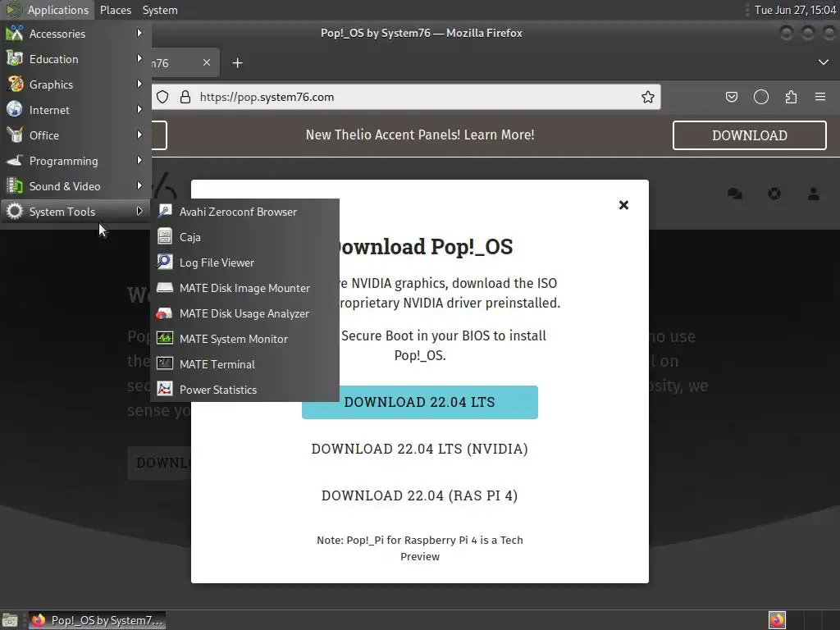This screenshot has height=630, width=840.
Task: Open the Office submenu
Action: tap(75, 135)
